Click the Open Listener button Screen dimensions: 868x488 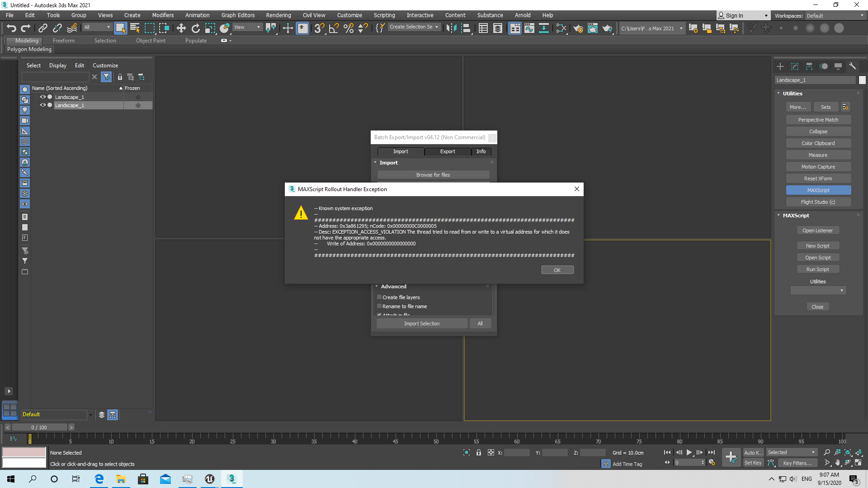[x=817, y=230]
